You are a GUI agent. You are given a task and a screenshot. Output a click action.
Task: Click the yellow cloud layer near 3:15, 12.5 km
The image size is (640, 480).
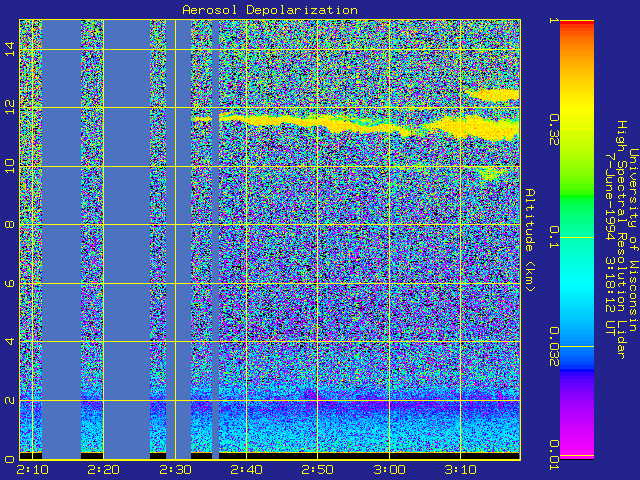tap(494, 95)
